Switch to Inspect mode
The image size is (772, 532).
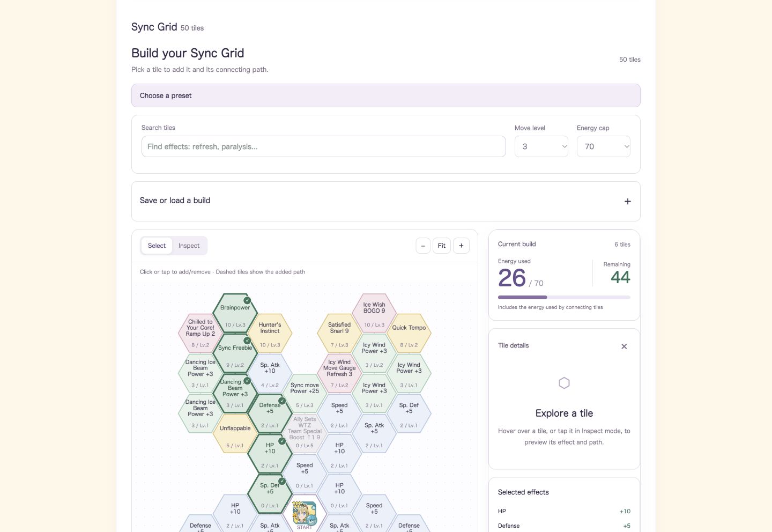tap(189, 246)
